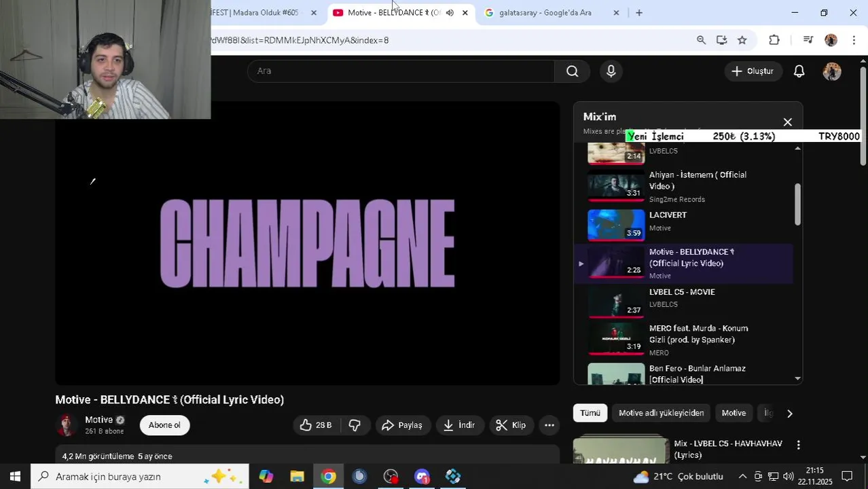Viewport: 868px width, 489px height.
Task: Click the playlist panel scrollbar thumb
Action: [797, 204]
